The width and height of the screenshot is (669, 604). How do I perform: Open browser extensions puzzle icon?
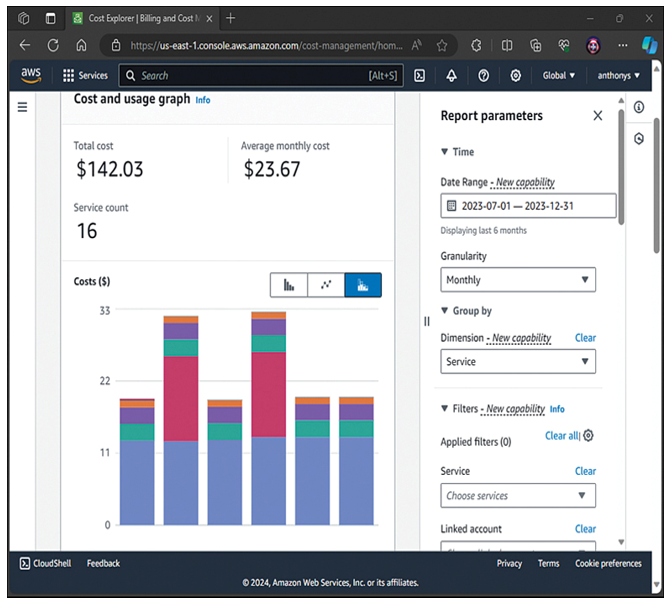pos(477,45)
